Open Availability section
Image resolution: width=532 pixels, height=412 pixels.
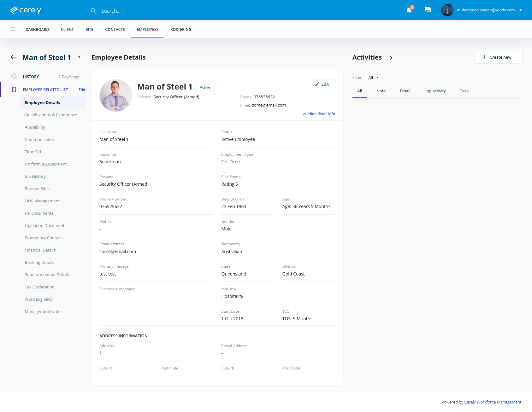pyautogui.click(x=35, y=127)
